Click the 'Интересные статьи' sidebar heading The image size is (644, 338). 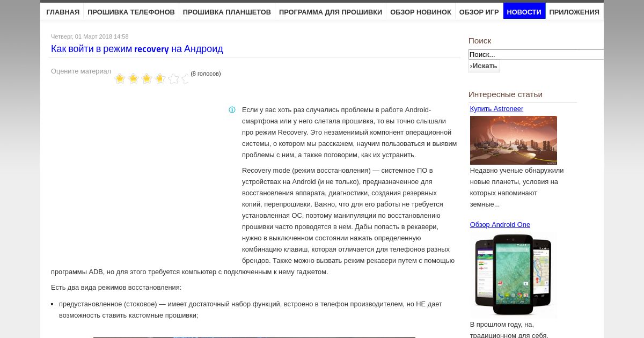(x=506, y=94)
